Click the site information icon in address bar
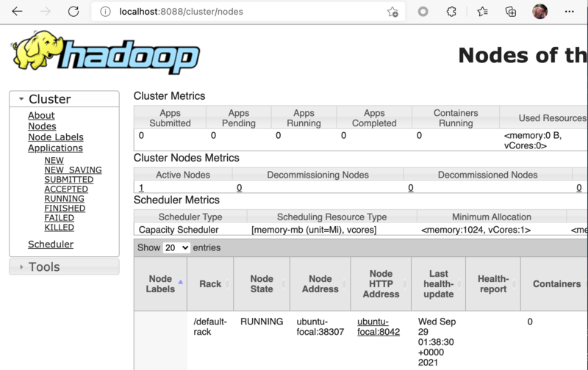This screenshot has width=588, height=370. (x=105, y=12)
